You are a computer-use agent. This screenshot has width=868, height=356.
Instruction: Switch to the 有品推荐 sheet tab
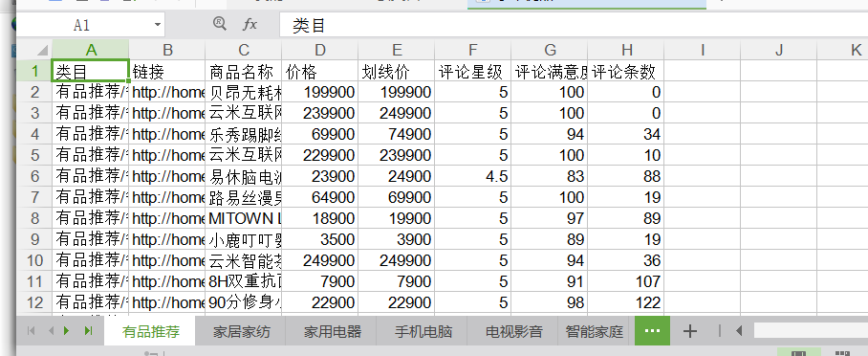pos(151,332)
